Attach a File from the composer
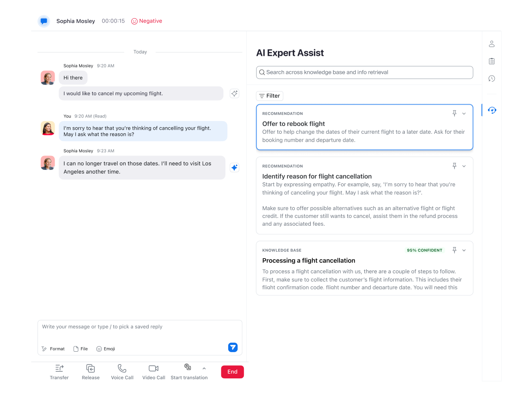This screenshot has height=394, width=532. [x=80, y=348]
